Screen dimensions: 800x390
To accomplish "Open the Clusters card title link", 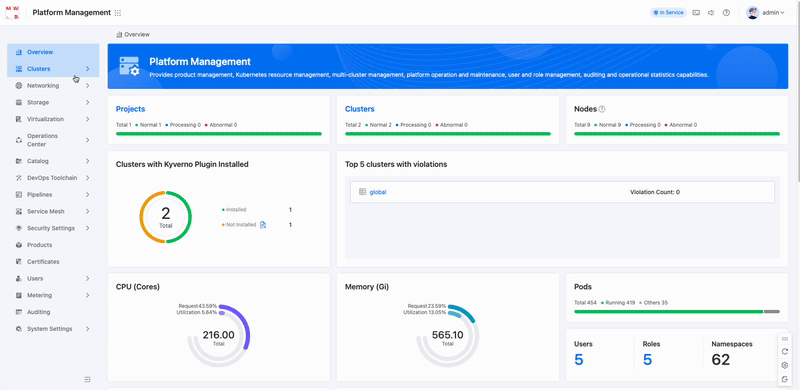I will coord(360,109).
